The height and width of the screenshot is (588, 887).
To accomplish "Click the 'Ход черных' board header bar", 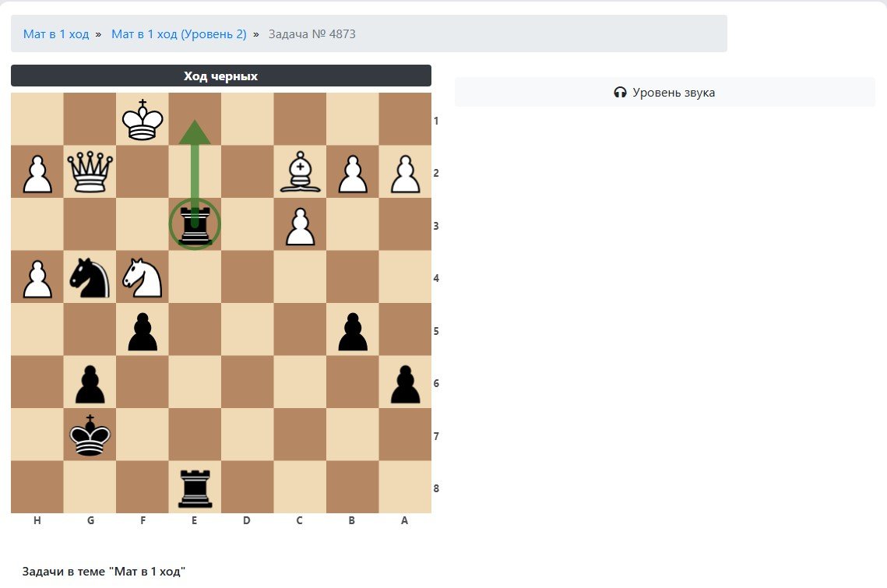I will pyautogui.click(x=220, y=76).
